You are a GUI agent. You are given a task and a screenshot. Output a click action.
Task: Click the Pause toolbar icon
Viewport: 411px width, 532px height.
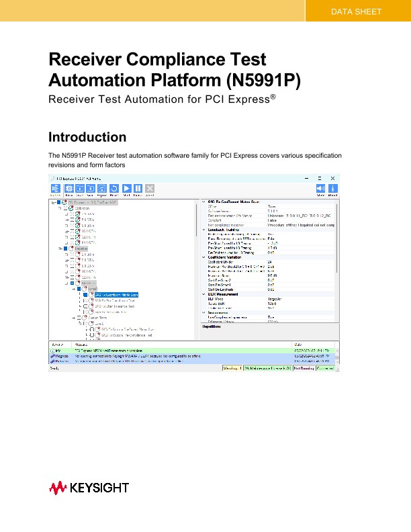pyautogui.click(x=138, y=188)
